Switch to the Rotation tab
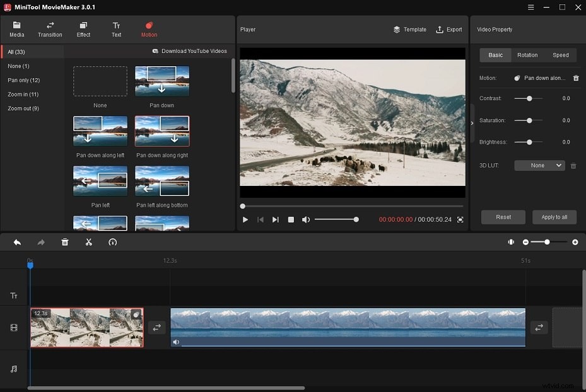The width and height of the screenshot is (586, 392). click(x=527, y=55)
